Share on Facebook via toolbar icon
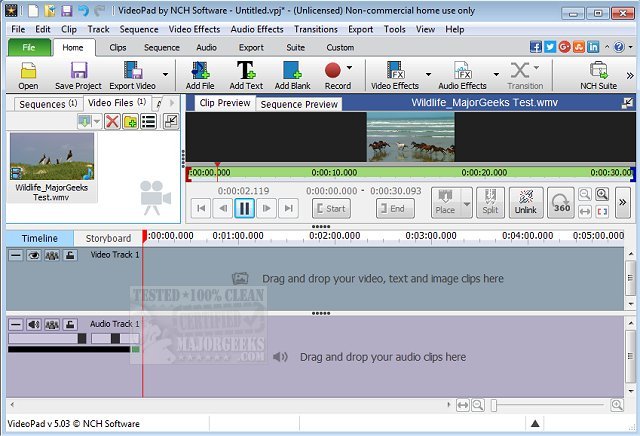The height and width of the screenshot is (436, 640). pos(536,47)
